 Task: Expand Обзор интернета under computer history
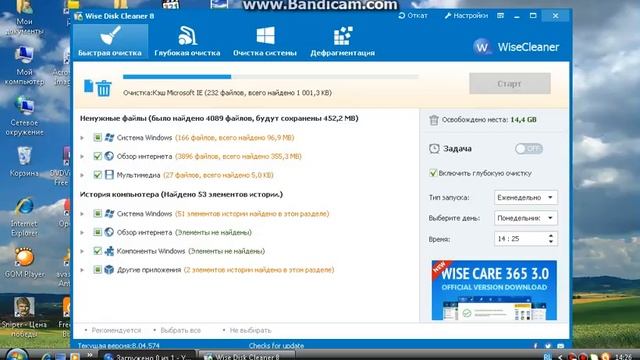(82, 233)
